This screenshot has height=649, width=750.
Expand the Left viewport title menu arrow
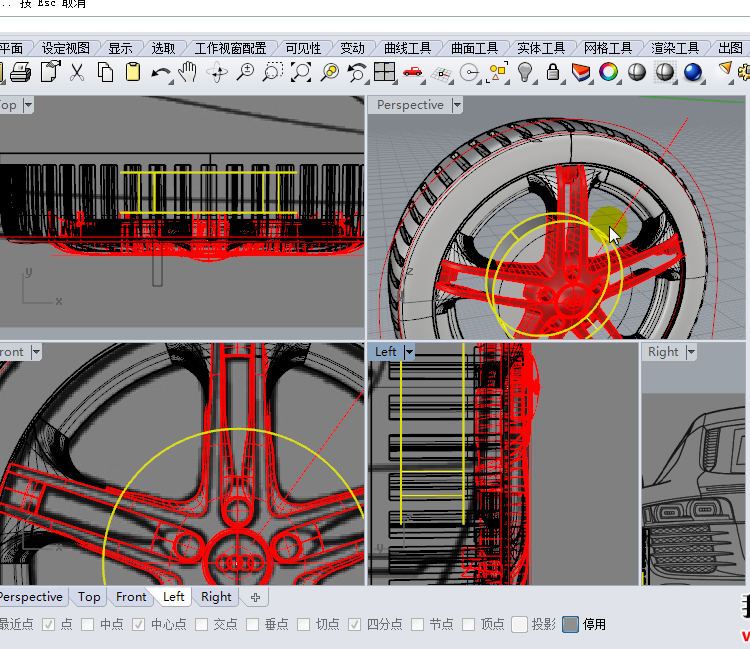coord(409,352)
